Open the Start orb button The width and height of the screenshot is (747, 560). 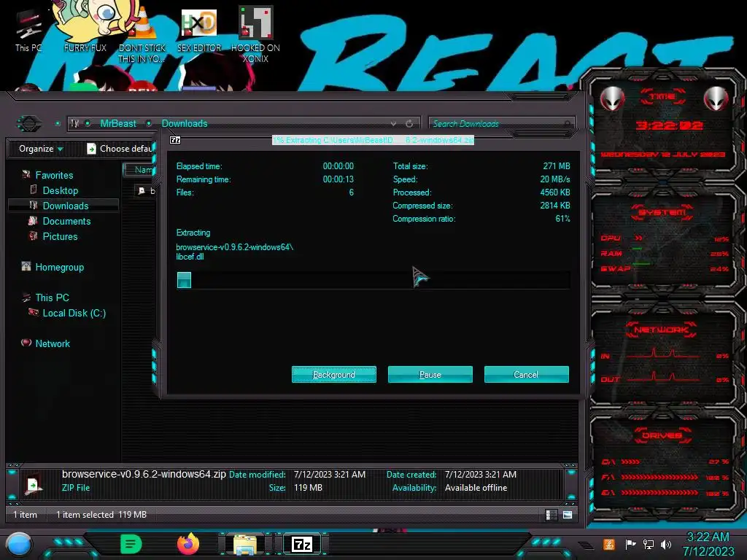tap(19, 544)
